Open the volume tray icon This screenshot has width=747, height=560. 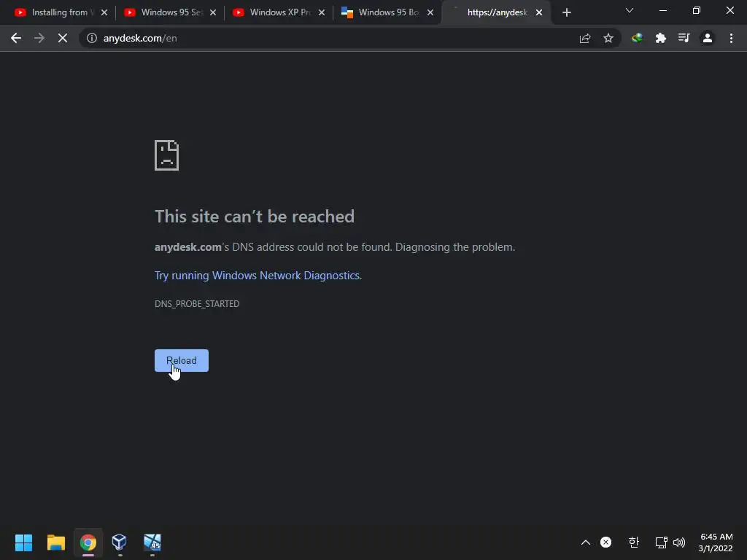coord(679,542)
